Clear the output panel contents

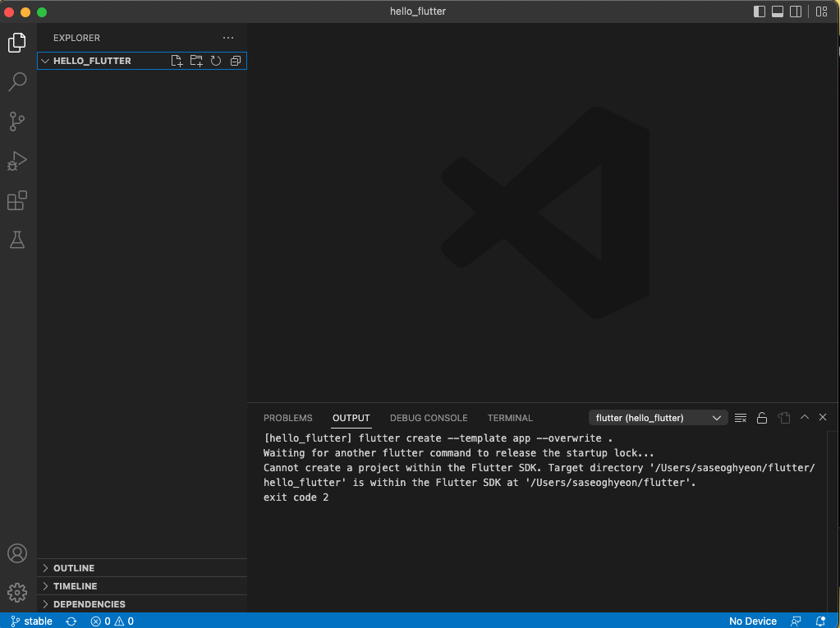(x=741, y=418)
